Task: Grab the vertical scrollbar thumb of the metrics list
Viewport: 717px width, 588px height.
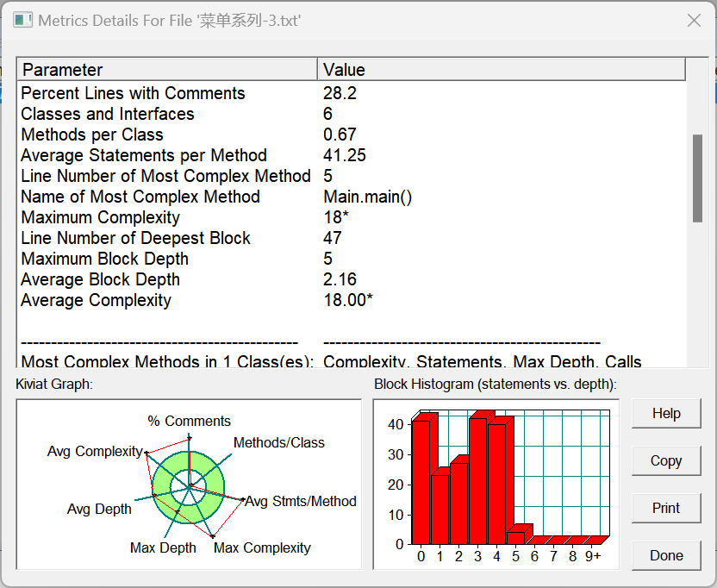Action: click(697, 178)
